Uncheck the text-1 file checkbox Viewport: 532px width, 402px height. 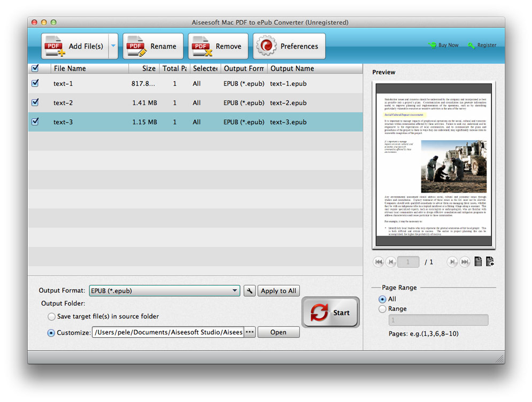tap(35, 84)
